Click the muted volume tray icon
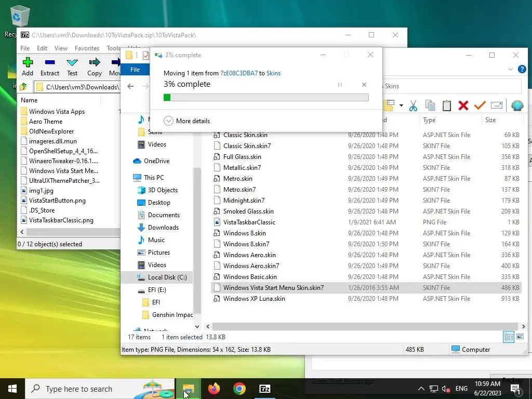This screenshot has width=532, height=399. coord(446,389)
